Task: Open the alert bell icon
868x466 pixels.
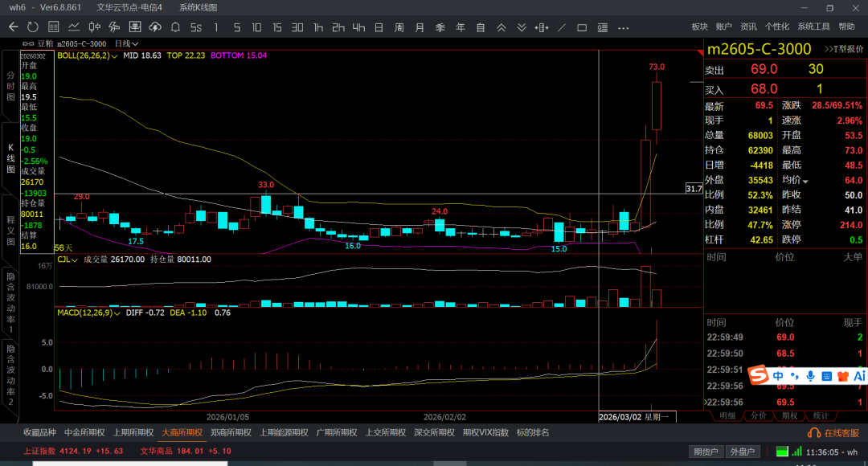Action: pos(175,27)
